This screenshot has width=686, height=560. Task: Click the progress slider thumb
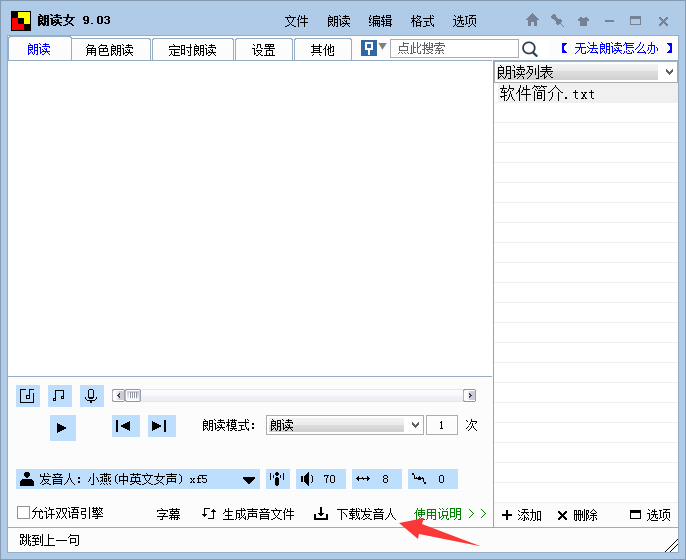coord(133,396)
